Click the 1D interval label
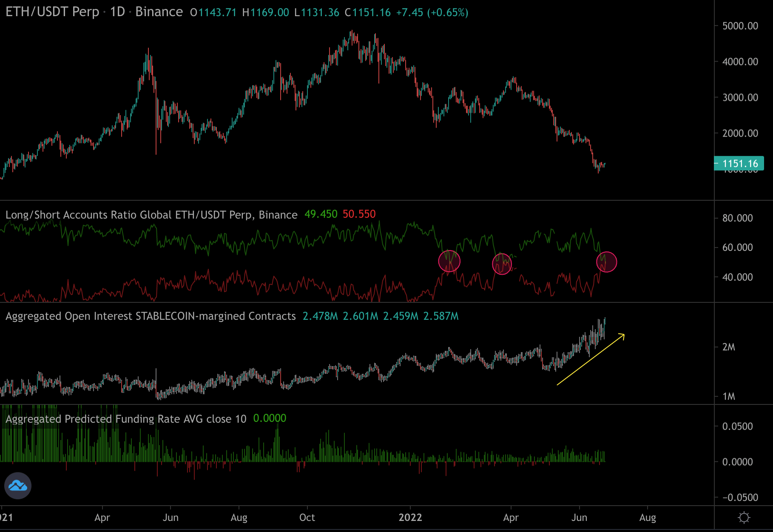The image size is (773, 532). [117, 12]
